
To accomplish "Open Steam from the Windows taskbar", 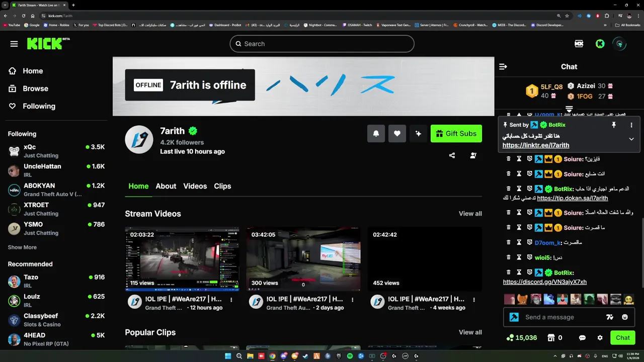I will (x=306, y=356).
